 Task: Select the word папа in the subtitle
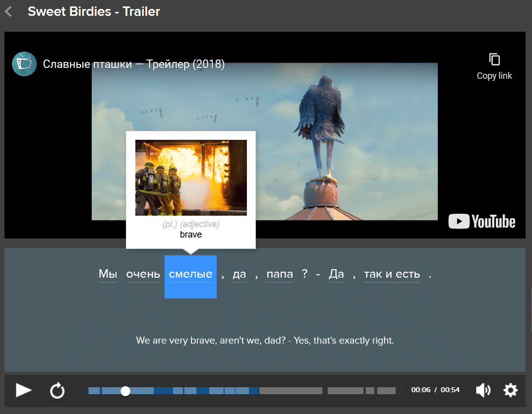(280, 274)
